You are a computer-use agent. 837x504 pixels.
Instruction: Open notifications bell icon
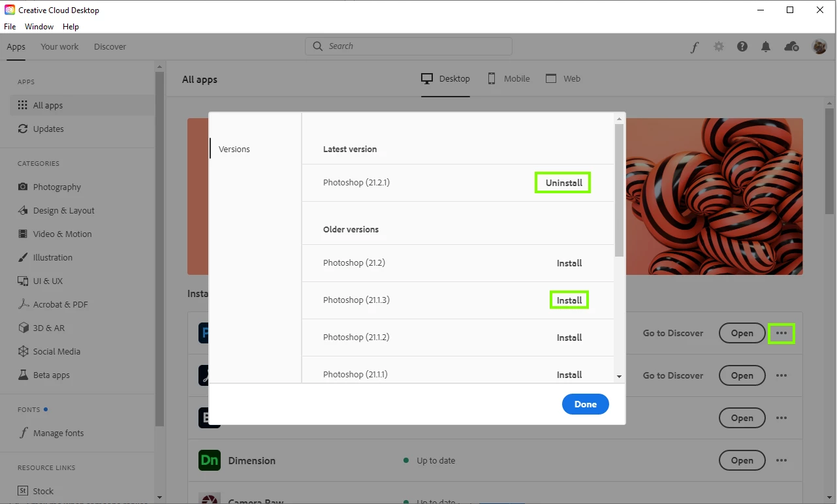766,47
